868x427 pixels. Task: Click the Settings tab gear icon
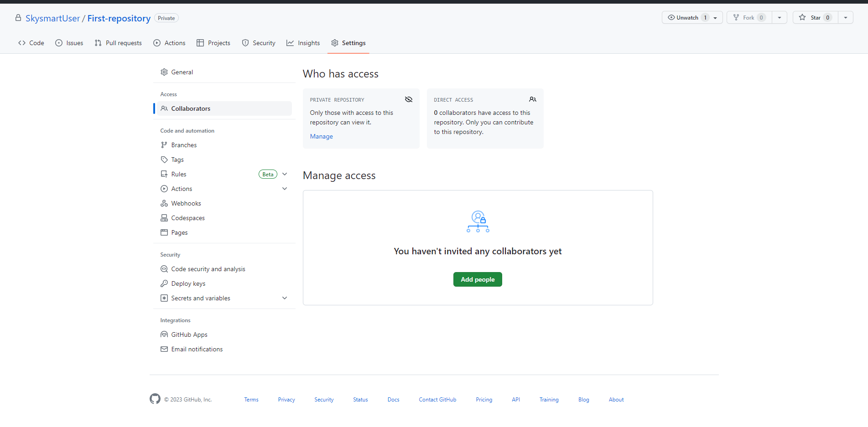click(x=335, y=43)
